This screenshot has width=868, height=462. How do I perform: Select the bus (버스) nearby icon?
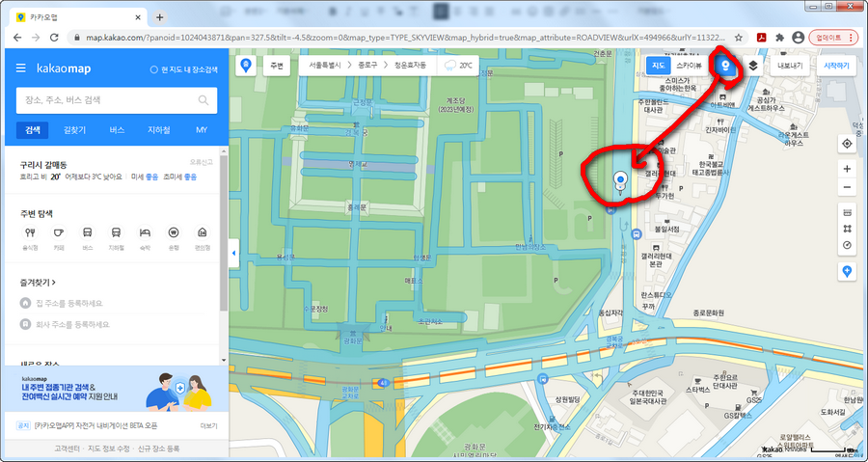[x=88, y=232]
